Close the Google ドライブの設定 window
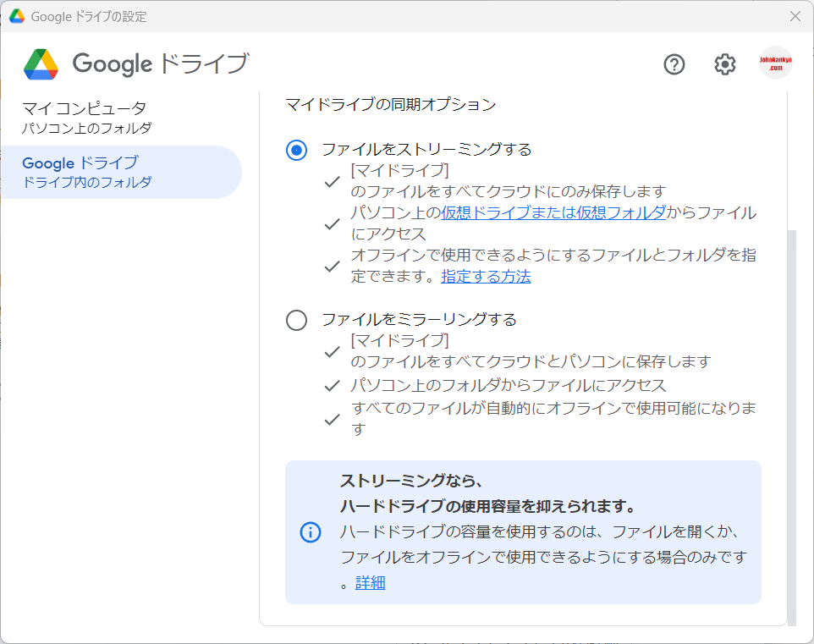The width and height of the screenshot is (814, 644). tap(795, 16)
